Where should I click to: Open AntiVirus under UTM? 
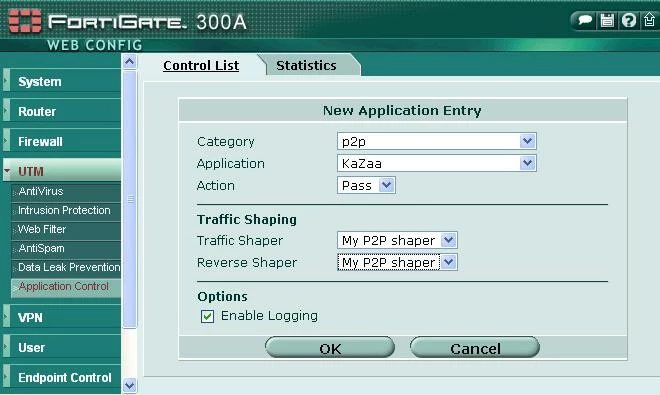point(67,191)
